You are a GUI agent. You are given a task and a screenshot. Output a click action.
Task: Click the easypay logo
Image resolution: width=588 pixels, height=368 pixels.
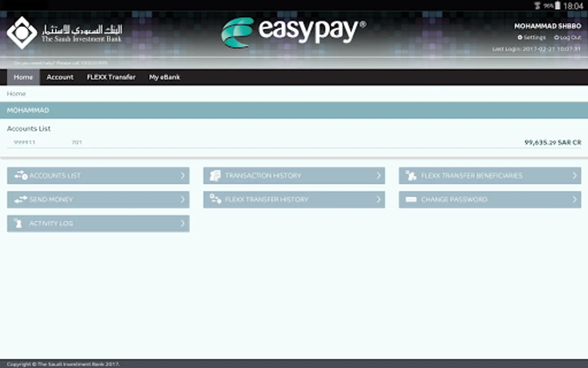294,32
